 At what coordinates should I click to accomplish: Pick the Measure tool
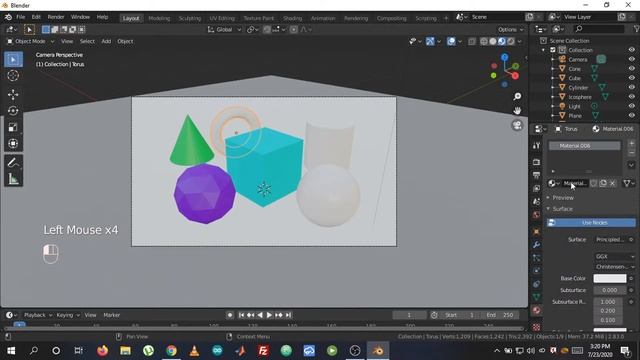(13, 179)
